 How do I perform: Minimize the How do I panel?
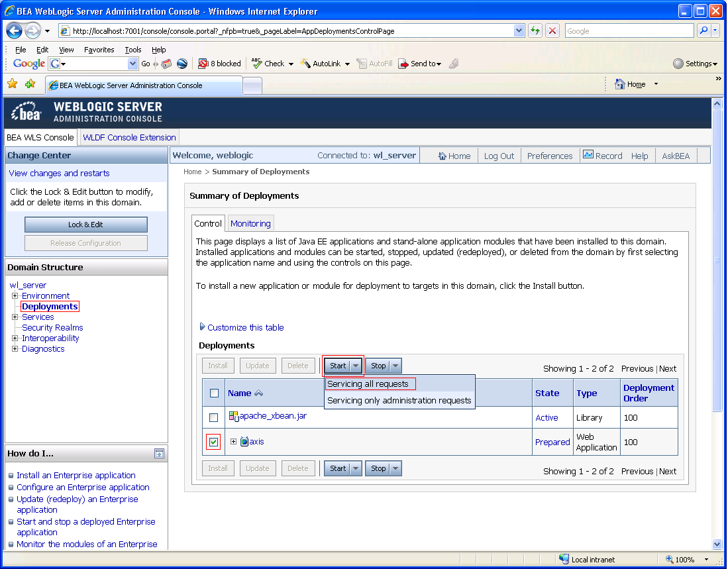click(x=159, y=454)
